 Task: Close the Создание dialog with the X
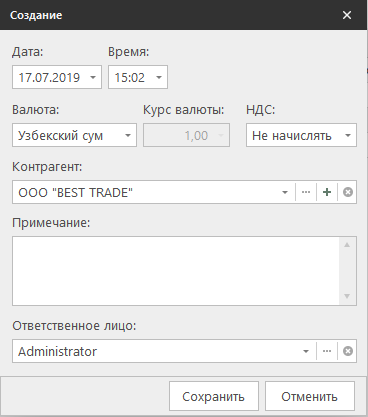(x=347, y=15)
